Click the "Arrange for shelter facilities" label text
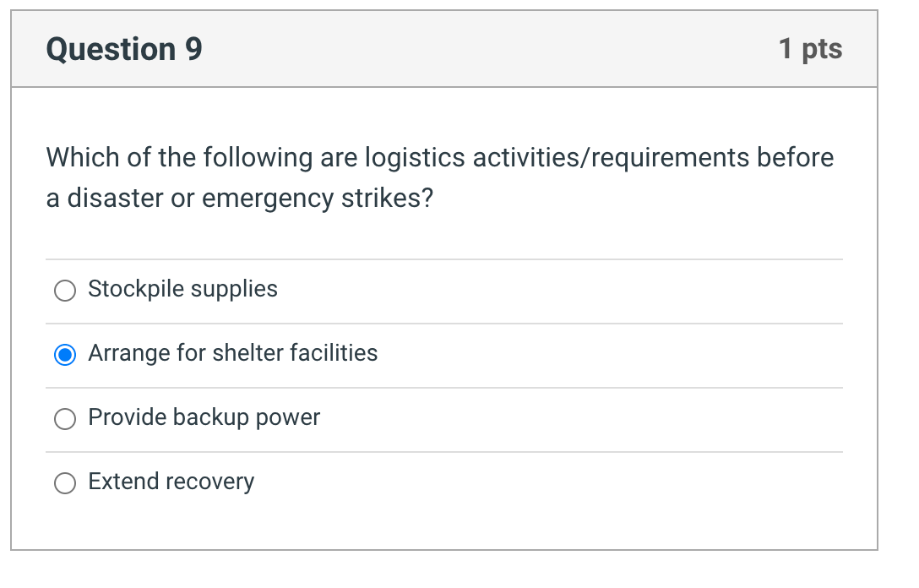Viewport: 919px width, 588px height. click(232, 353)
